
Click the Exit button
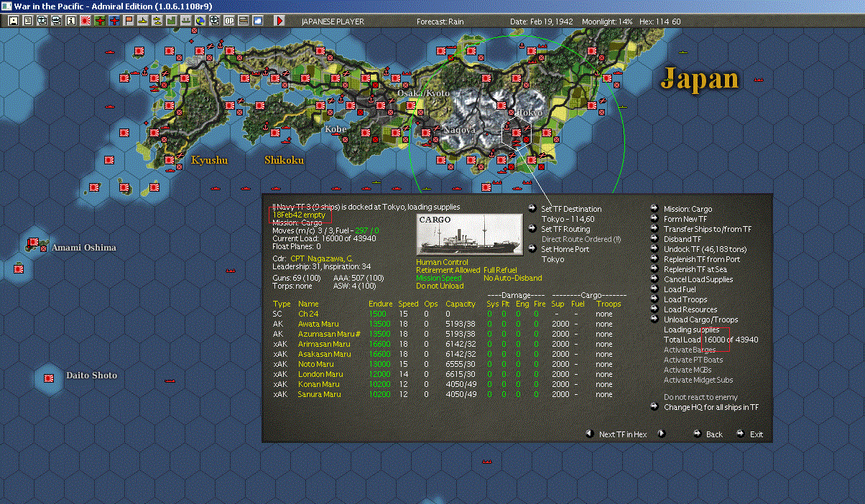tap(757, 434)
